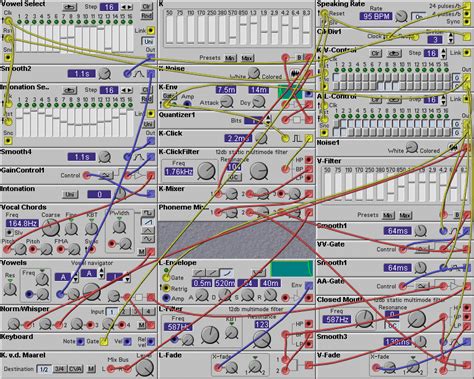Click Speaking Rate Sync output connector
The width and height of the screenshot is (474, 379).
point(467,22)
